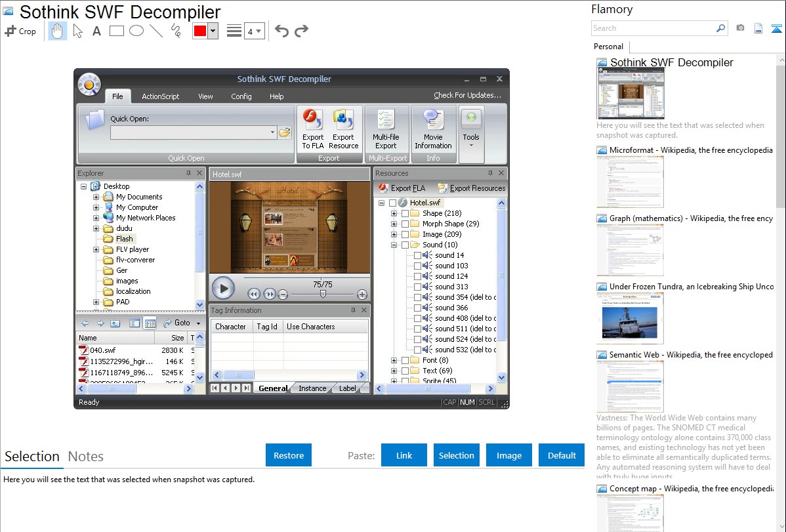Check the Morph Shape (29) checkbox

coord(405,224)
